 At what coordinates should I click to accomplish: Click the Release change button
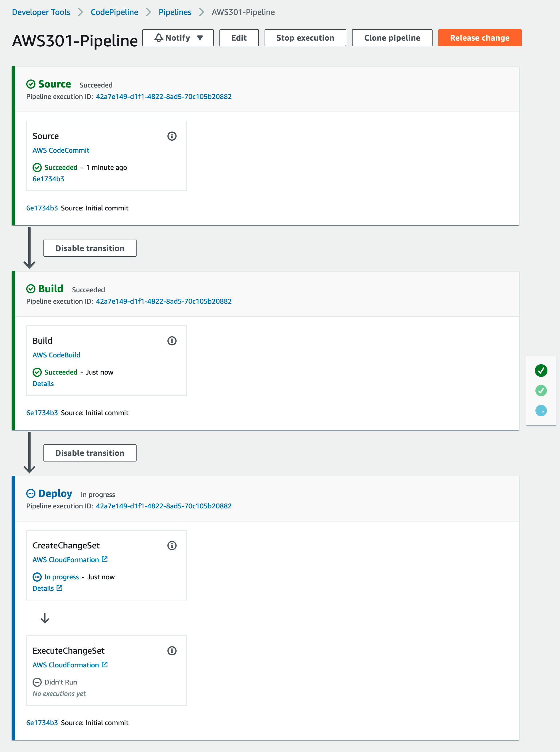pyautogui.click(x=480, y=38)
